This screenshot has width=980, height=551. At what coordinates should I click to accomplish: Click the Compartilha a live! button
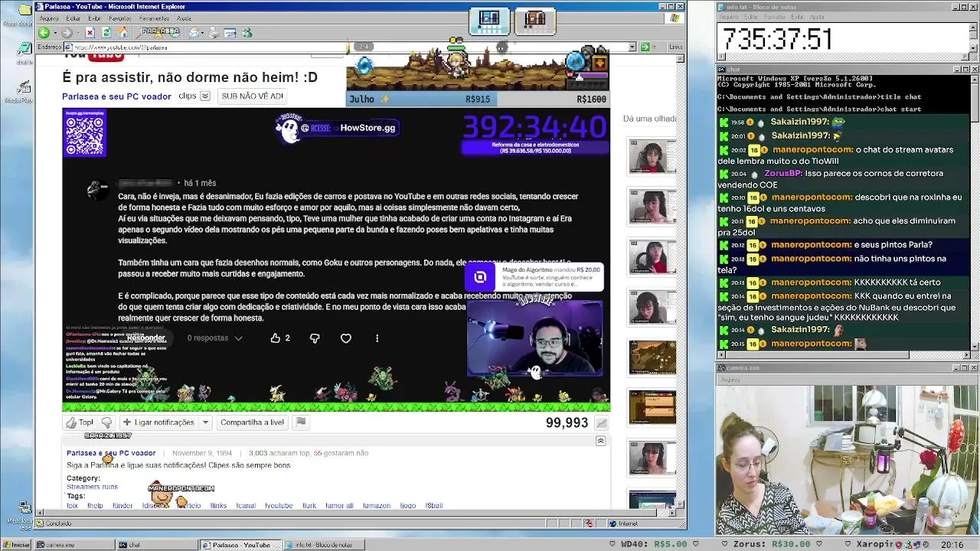pos(252,422)
